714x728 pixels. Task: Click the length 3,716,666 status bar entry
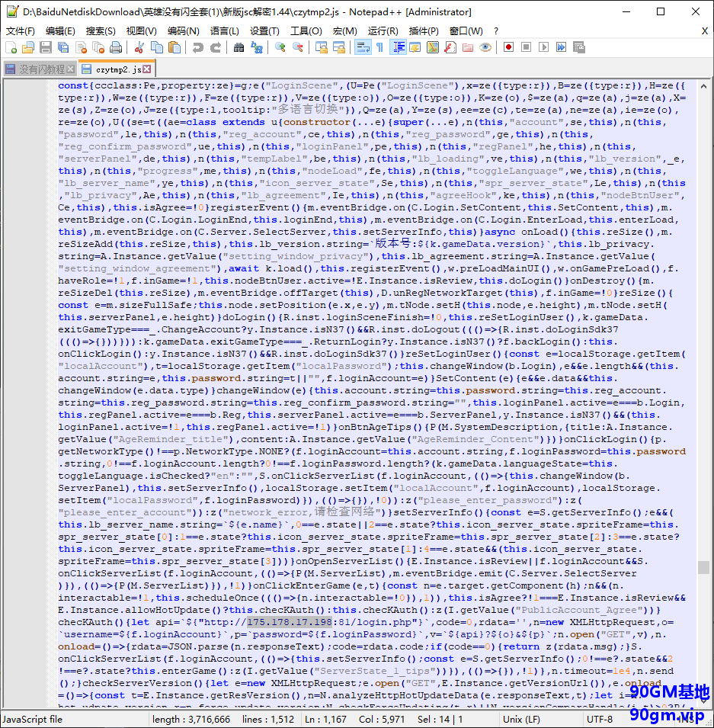[191, 719]
